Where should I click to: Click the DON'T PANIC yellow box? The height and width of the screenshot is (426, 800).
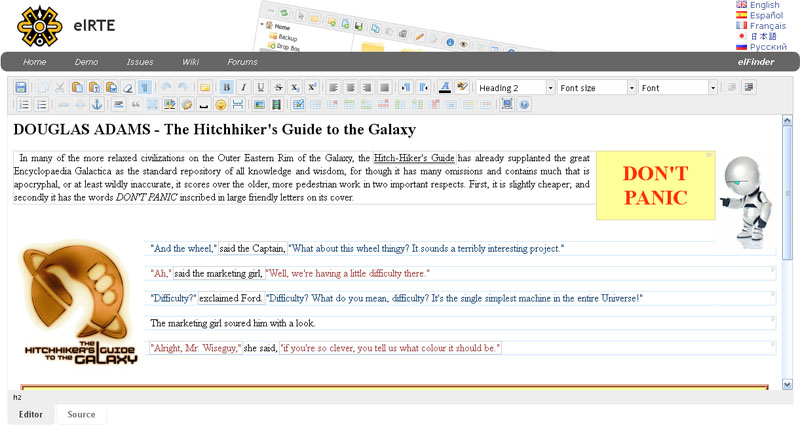(x=656, y=185)
